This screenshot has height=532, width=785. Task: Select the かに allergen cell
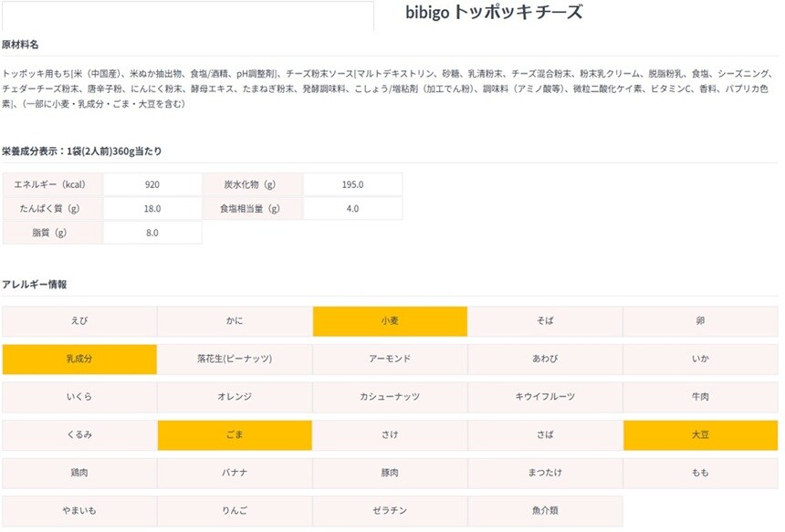click(x=235, y=321)
